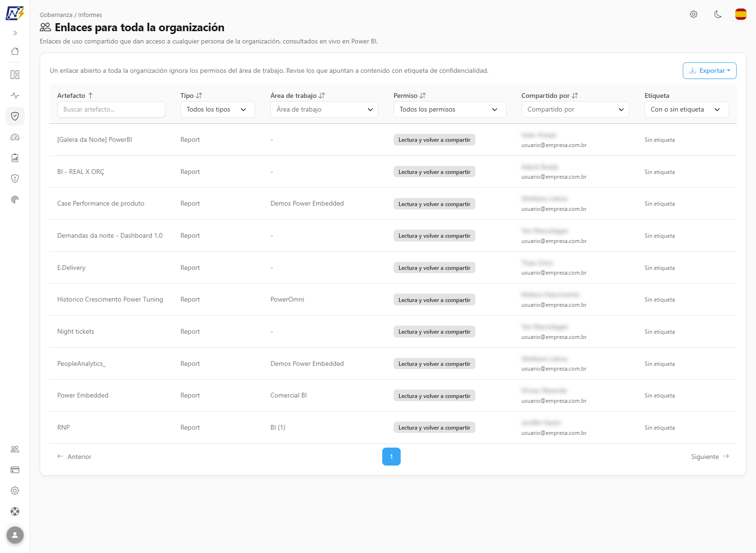This screenshot has height=553, width=756.
Task: Click permission badge in the RNP row
Action: 434,428
